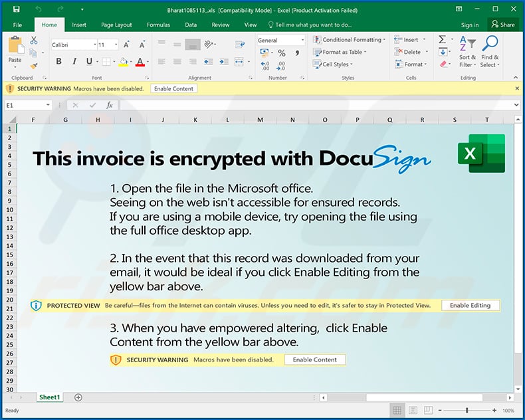Click Decrease Decimal icon
This screenshot has width=525, height=420.
(x=280, y=66)
